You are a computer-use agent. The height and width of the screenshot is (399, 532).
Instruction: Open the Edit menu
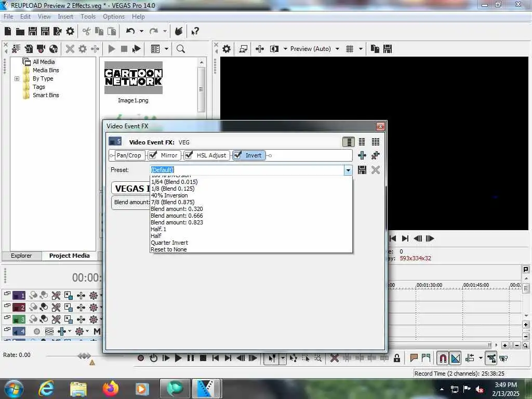point(25,17)
